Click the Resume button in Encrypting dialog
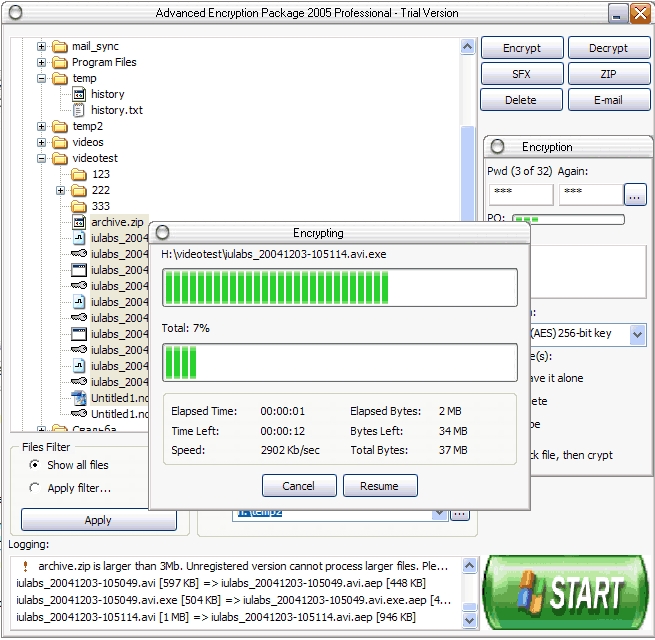Viewport: 655px width, 640px height. click(380, 486)
